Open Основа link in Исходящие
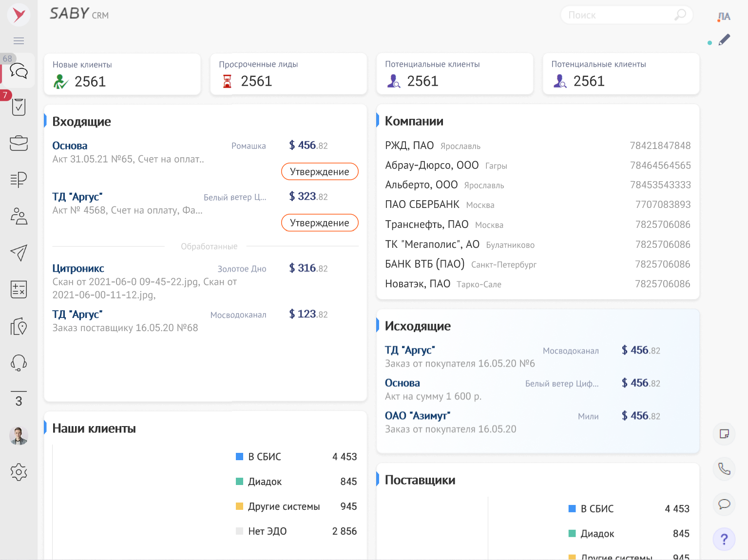The width and height of the screenshot is (748, 560). [403, 383]
